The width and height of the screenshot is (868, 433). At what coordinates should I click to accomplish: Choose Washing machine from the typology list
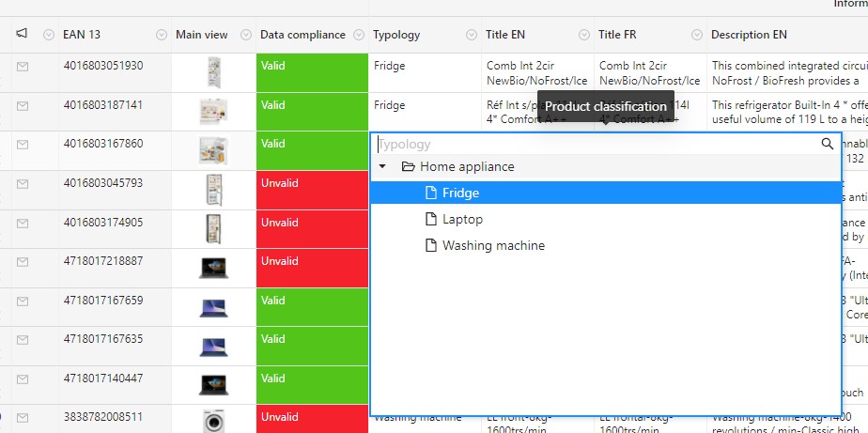(493, 246)
